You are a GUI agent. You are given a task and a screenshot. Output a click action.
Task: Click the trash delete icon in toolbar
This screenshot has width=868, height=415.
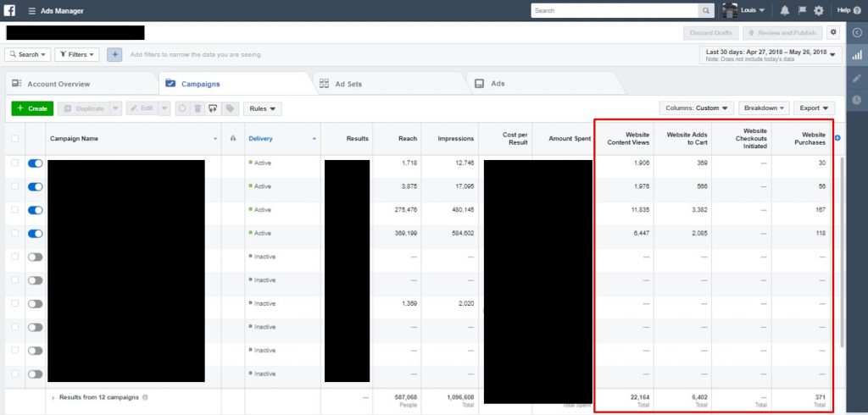[x=198, y=108]
